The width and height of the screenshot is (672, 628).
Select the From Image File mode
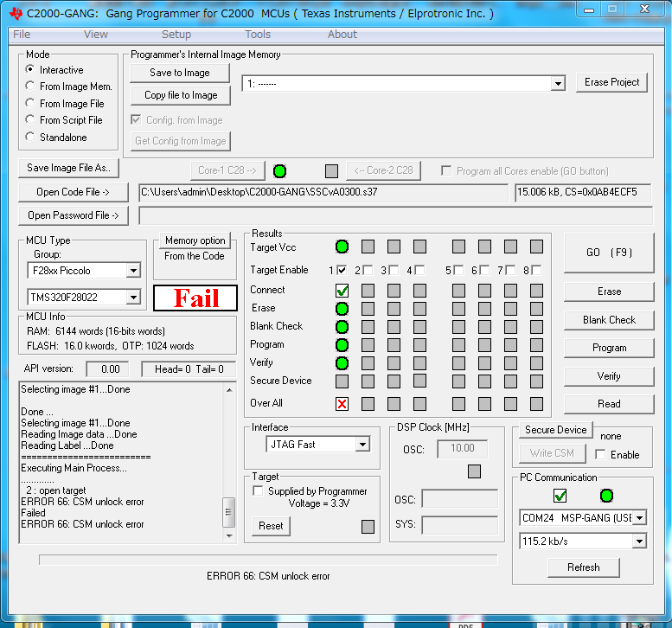30,103
